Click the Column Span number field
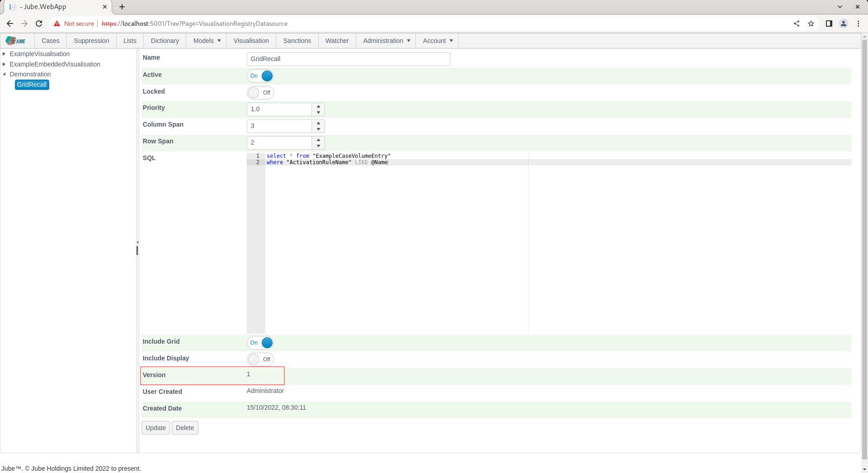This screenshot has width=868, height=473. (279, 126)
